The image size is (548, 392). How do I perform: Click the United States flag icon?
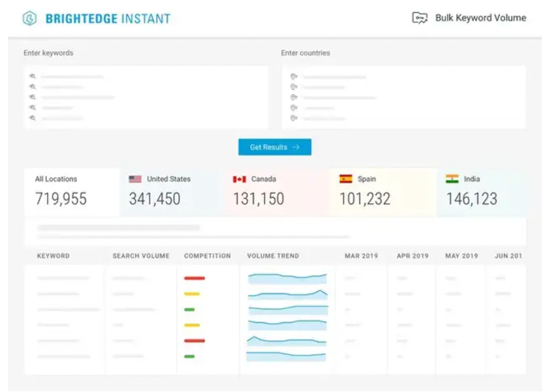coord(135,179)
